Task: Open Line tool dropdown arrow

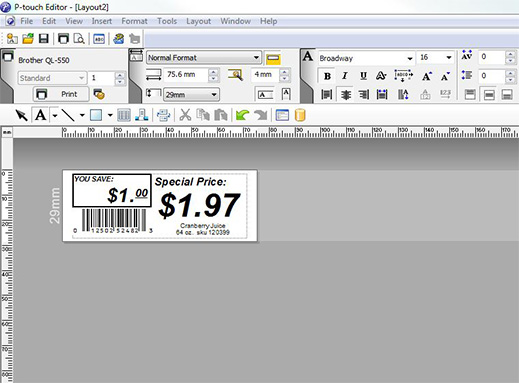Action: pyautogui.click(x=82, y=116)
